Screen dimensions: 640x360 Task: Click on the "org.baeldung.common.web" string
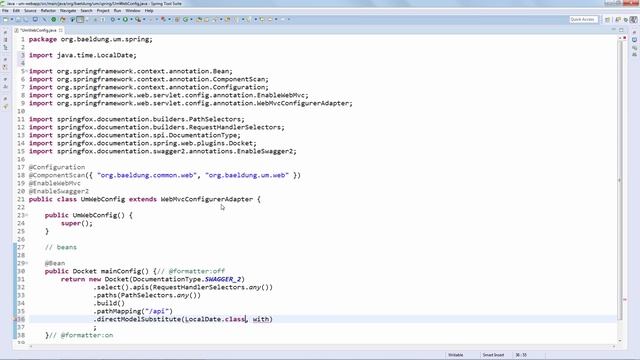pos(147,175)
